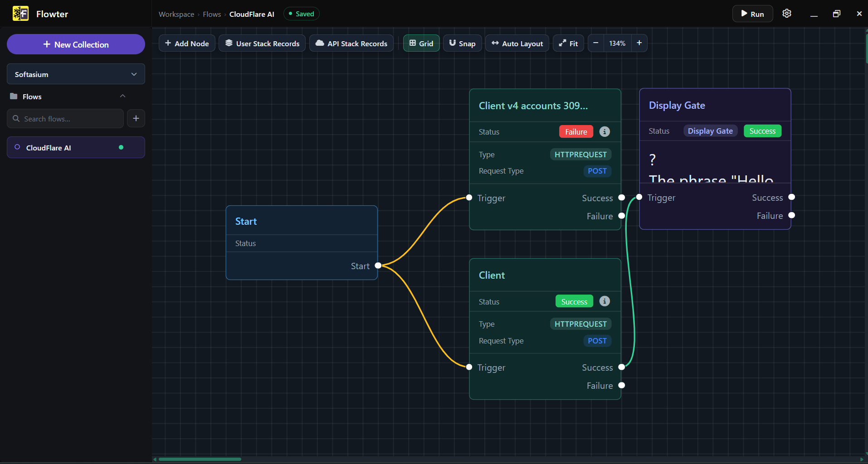The width and height of the screenshot is (868, 464).
Task: Select the Start node title
Action: coord(246,221)
